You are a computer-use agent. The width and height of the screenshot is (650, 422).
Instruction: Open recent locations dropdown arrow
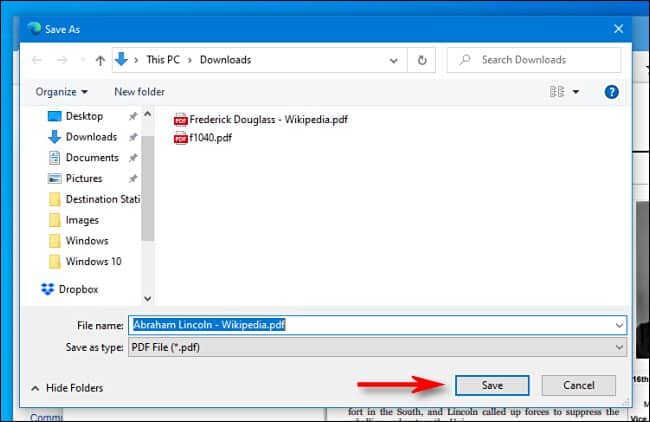tap(82, 61)
